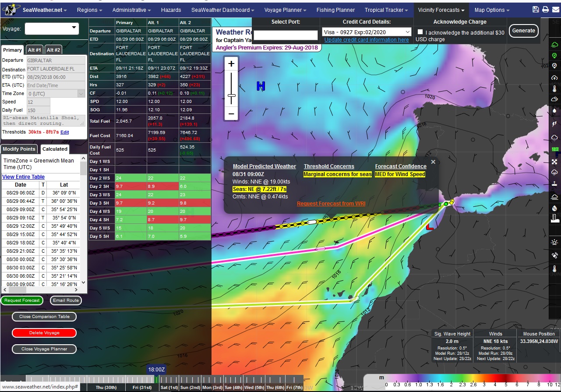Click the Delete Voyage button

click(44, 333)
